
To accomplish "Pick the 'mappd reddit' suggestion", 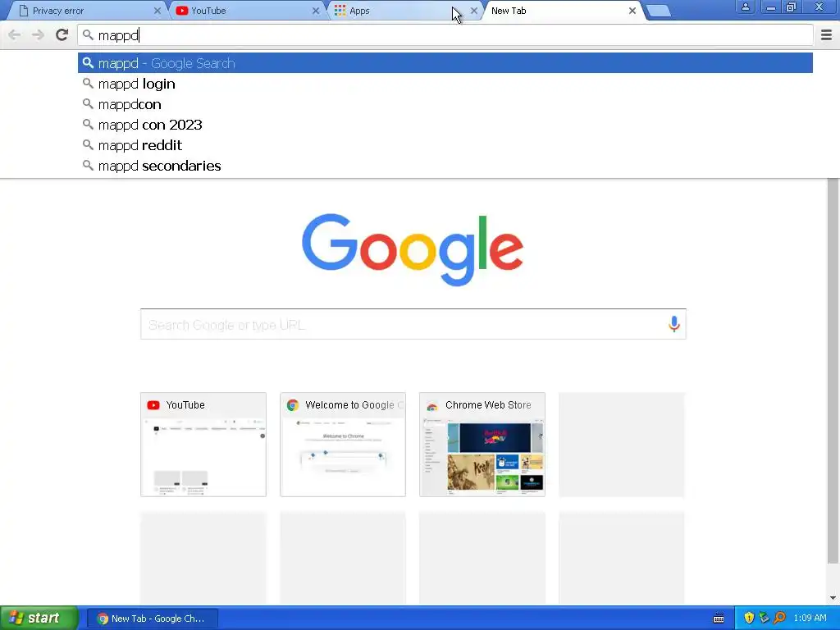I will coord(445,145).
